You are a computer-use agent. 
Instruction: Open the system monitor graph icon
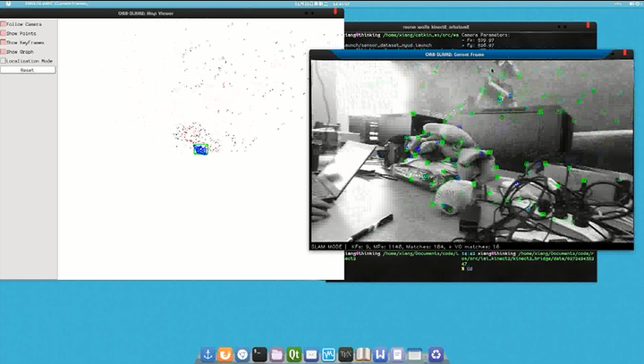point(328,354)
